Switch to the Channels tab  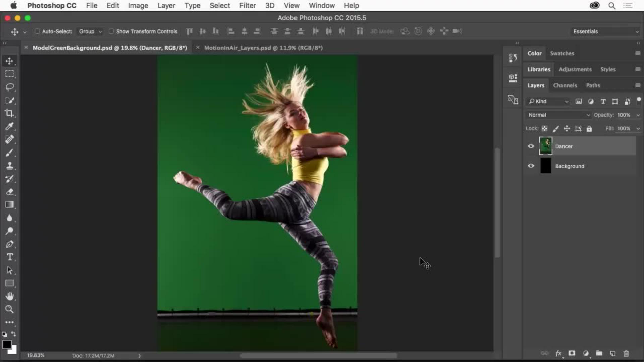(565, 85)
